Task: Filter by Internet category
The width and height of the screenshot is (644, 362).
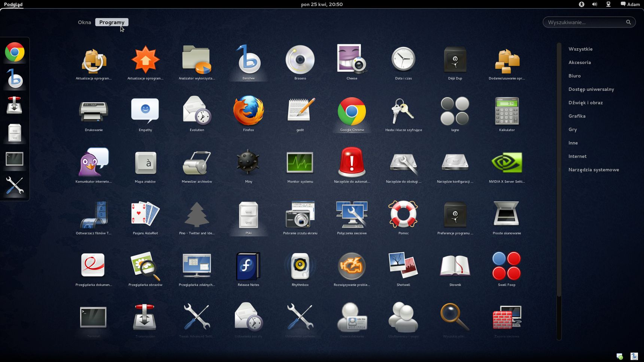Action: click(577, 156)
